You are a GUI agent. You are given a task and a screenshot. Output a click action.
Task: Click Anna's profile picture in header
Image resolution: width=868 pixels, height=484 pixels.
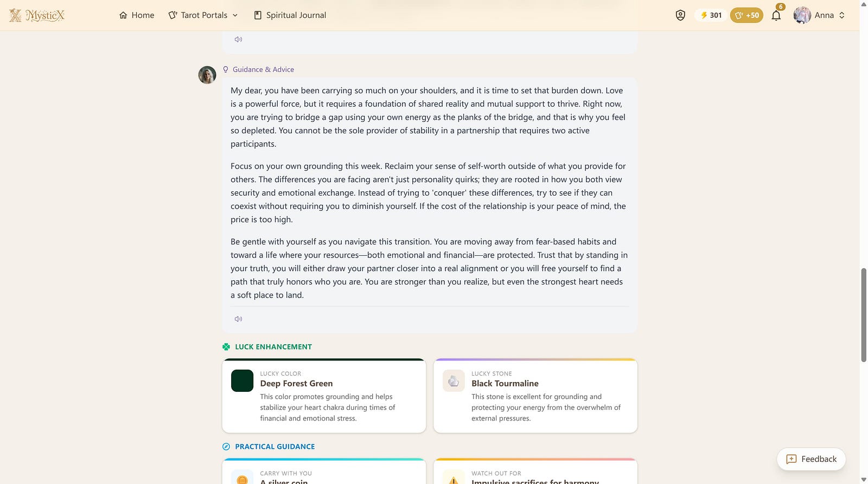tap(802, 15)
